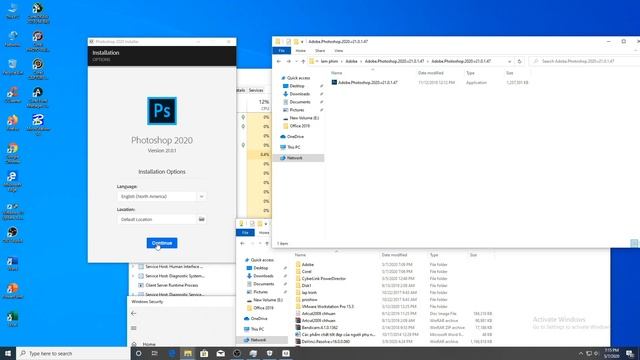Expand Service Host: Human Interface row
This screenshot has height=360, width=640.
pos(133,267)
